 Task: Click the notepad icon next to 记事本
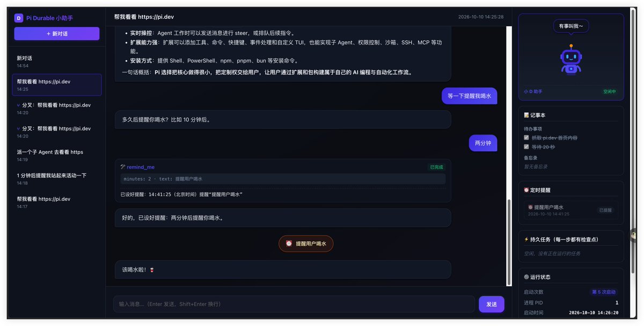click(x=526, y=115)
